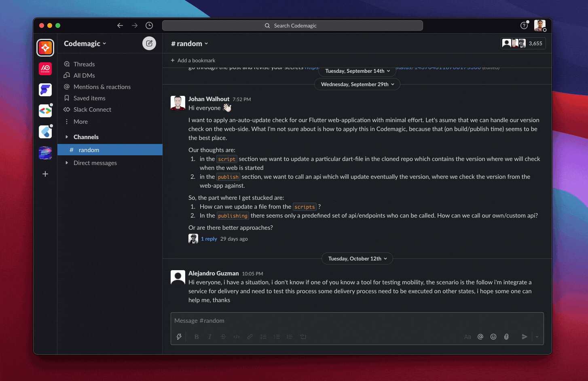View the 3,655 channel members

tap(523, 43)
